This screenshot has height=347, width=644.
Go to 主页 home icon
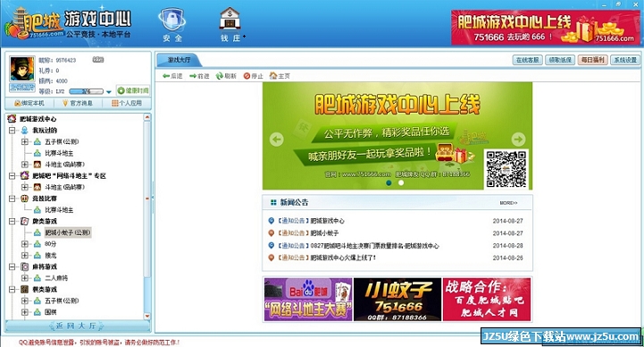coord(280,76)
